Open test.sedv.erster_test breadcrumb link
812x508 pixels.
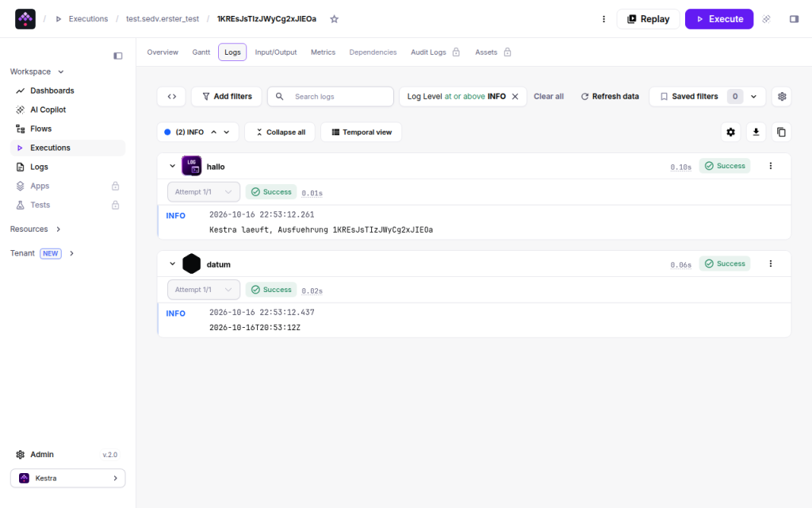pos(163,19)
